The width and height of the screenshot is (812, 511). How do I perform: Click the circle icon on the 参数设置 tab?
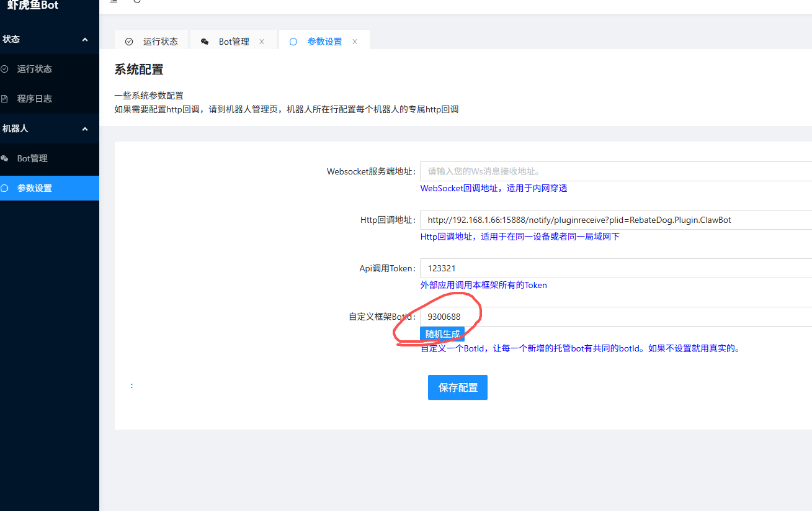point(293,42)
